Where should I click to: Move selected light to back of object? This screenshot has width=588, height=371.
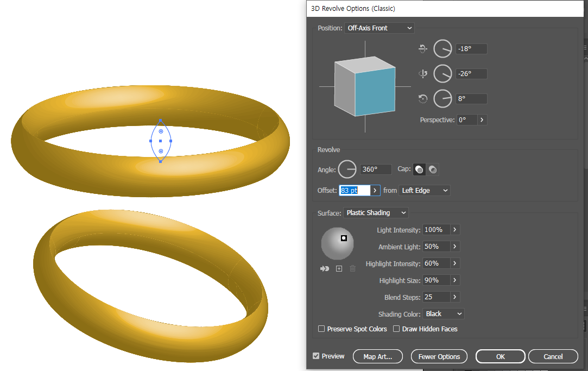324,268
